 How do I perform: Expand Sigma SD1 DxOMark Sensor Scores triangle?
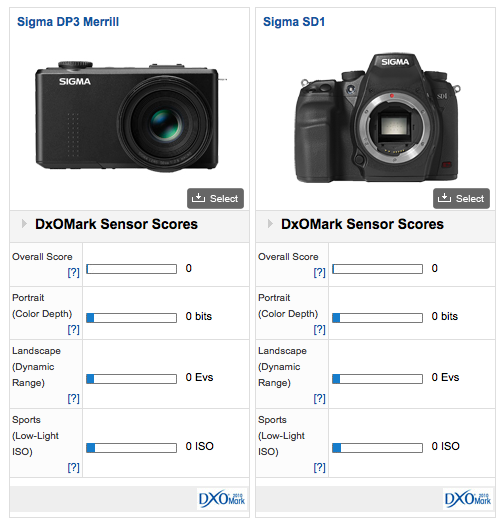click(x=270, y=224)
